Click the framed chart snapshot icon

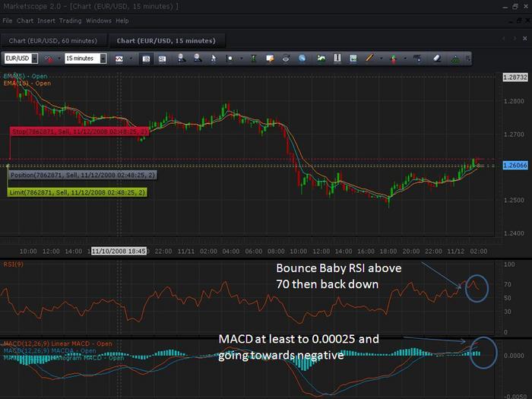click(353, 59)
